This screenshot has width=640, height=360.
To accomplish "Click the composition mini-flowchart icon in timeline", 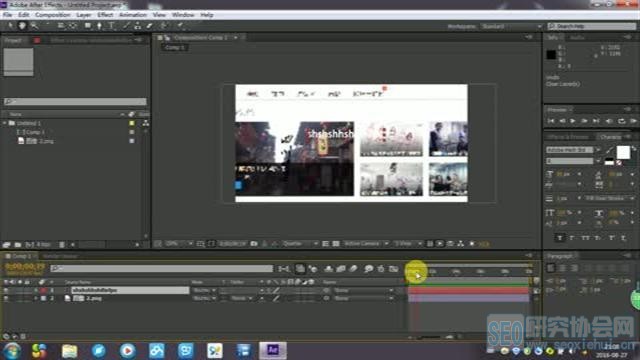I will [x=284, y=269].
